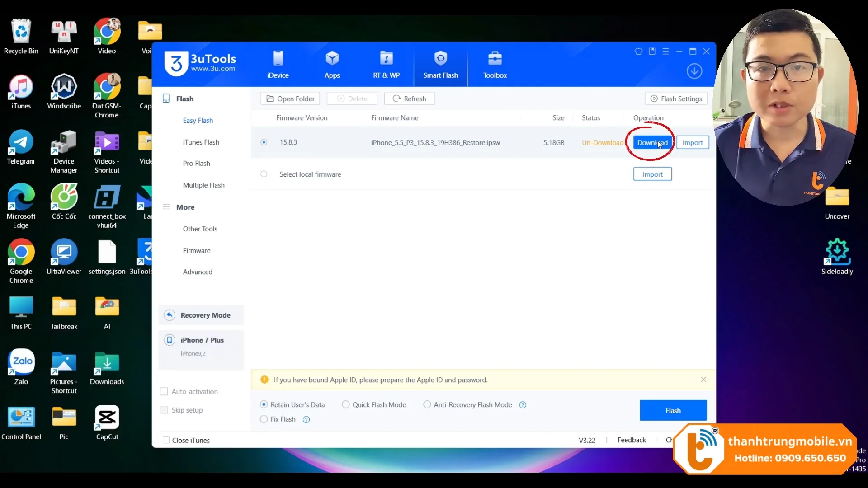Open the Apps tab
Viewport: 868px width, 488px height.
[x=332, y=65]
